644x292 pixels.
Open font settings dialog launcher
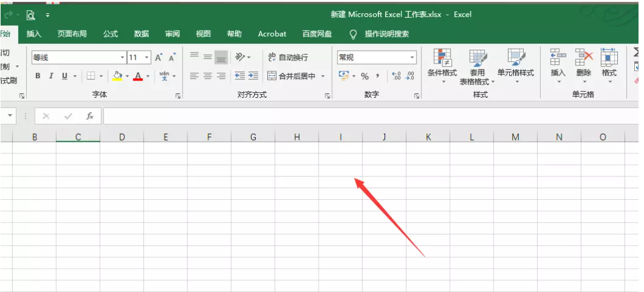[x=178, y=96]
